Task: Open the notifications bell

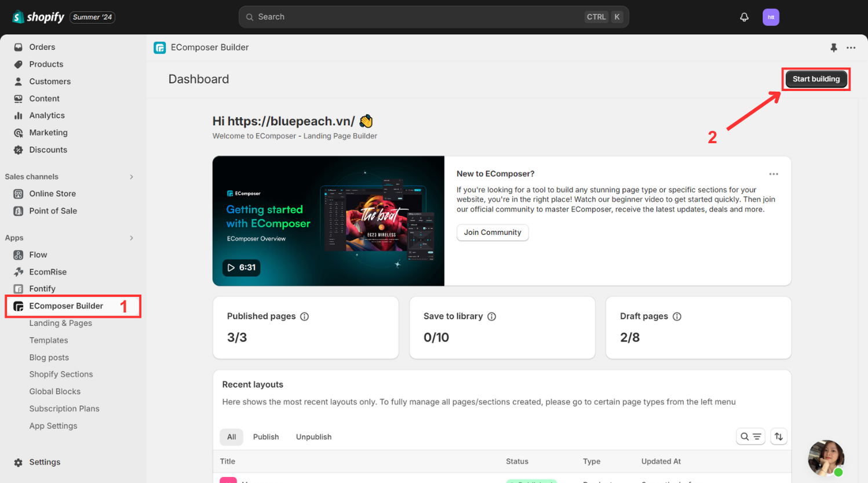Action: pos(744,17)
